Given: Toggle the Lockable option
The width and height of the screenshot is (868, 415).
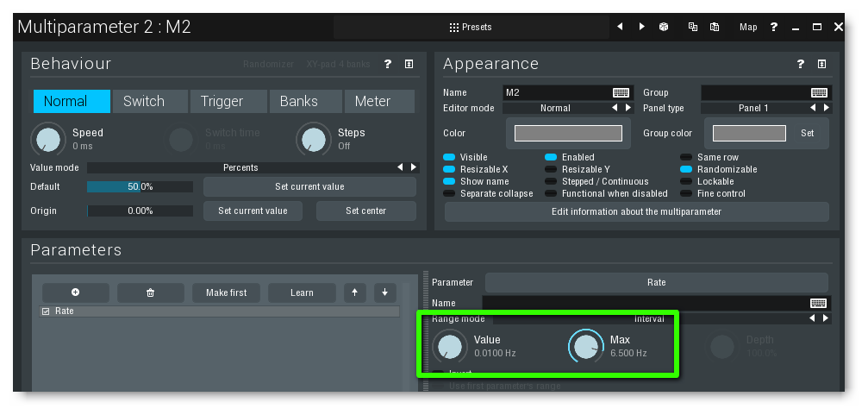Looking at the screenshot, I should point(686,182).
